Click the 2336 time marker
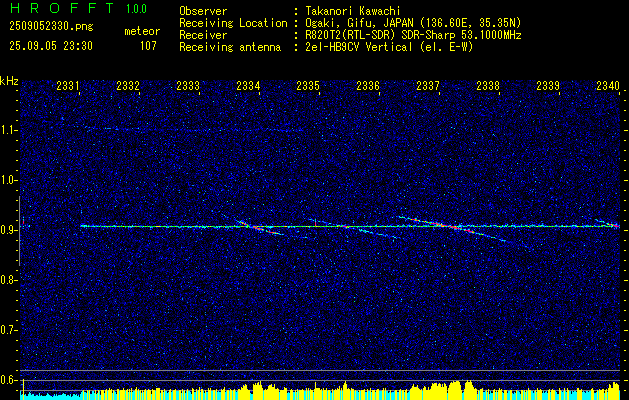This screenshot has height=400, width=629. [368, 86]
